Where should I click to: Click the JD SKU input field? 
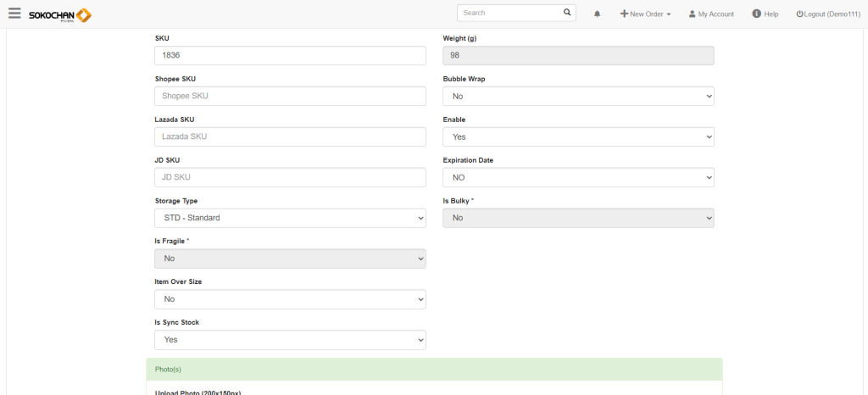pos(290,177)
